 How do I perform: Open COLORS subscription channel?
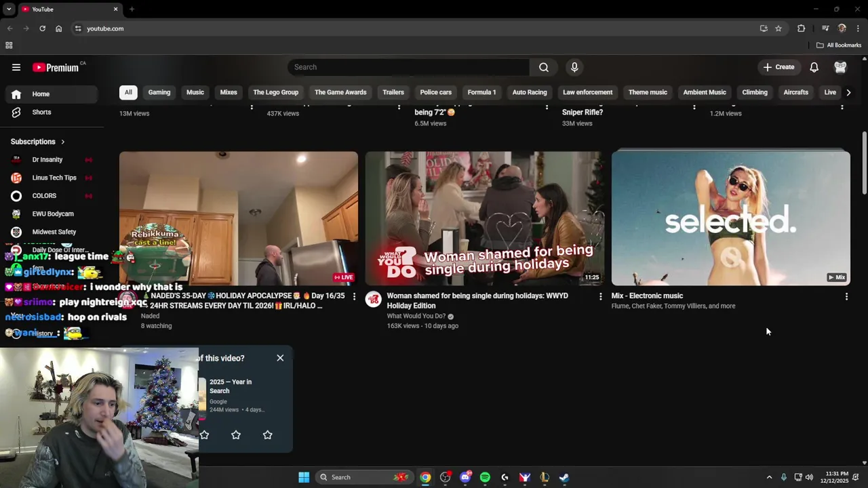coord(52,196)
